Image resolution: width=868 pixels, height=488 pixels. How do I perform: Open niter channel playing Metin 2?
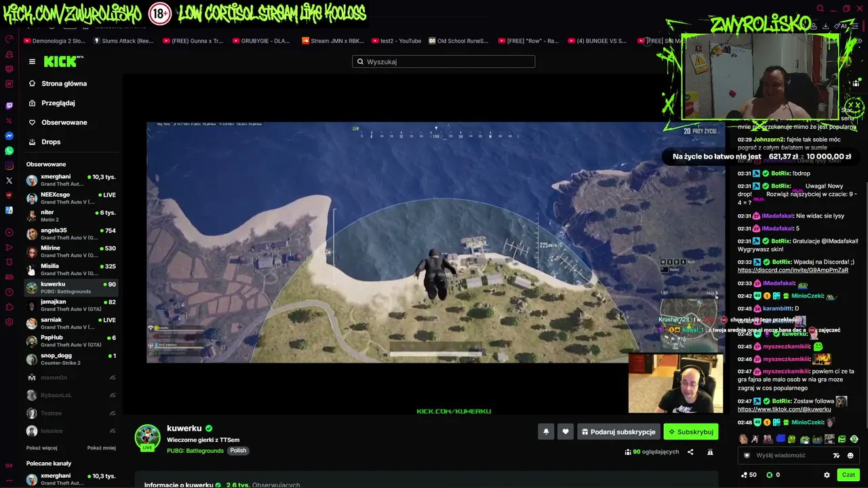coord(71,216)
